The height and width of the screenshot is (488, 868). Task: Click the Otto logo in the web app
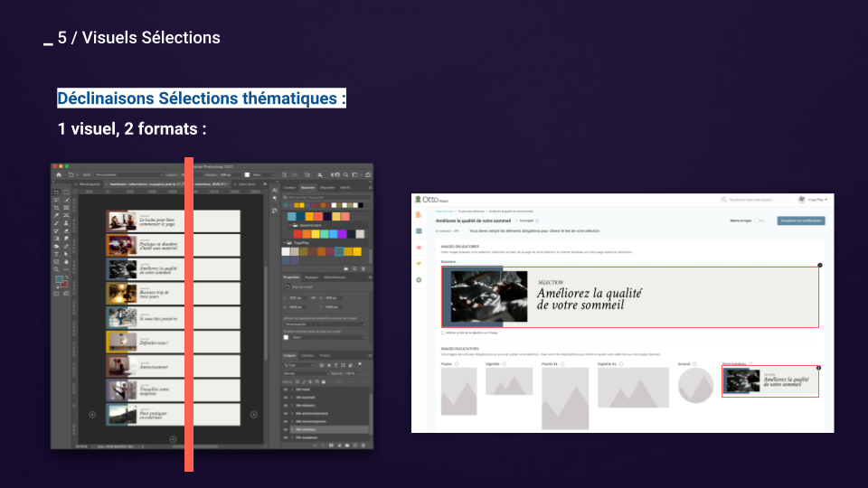pos(431,200)
